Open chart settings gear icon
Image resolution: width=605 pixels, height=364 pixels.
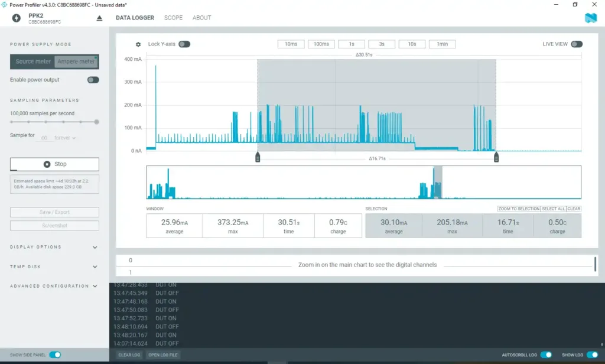(x=138, y=44)
